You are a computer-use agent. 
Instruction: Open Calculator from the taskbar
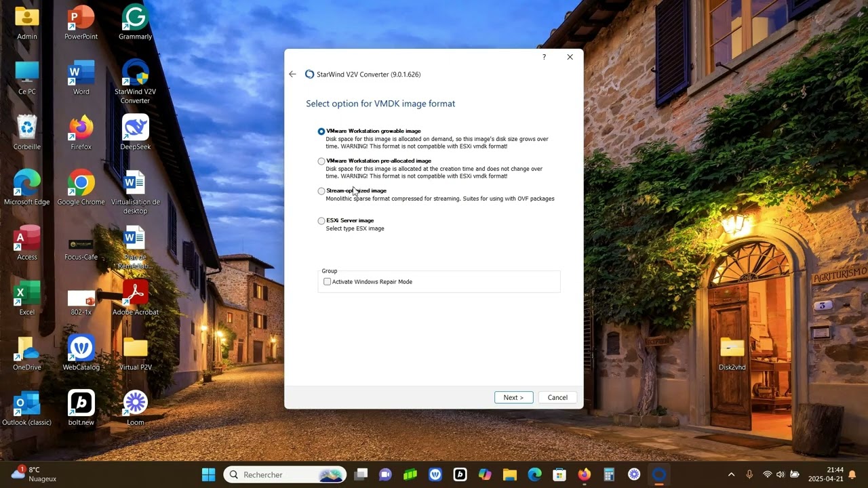tap(609, 474)
